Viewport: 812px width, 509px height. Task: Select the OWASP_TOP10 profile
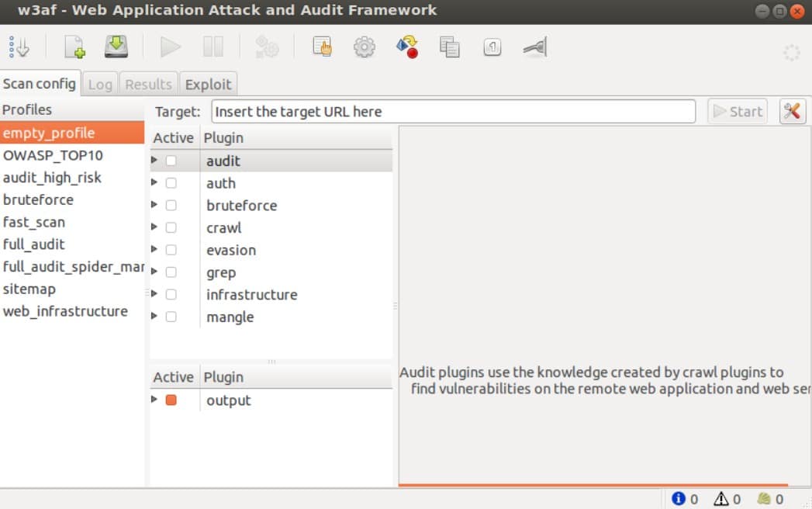(x=53, y=155)
